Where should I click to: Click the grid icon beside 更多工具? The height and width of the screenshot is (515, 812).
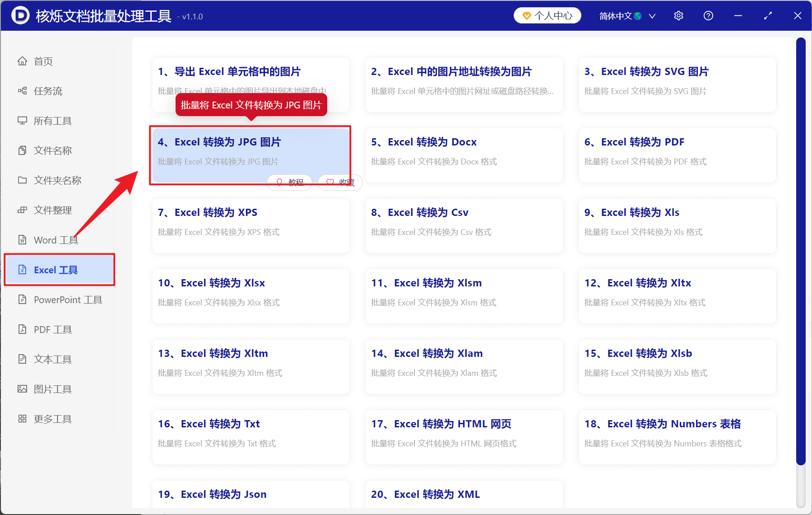[x=22, y=419]
